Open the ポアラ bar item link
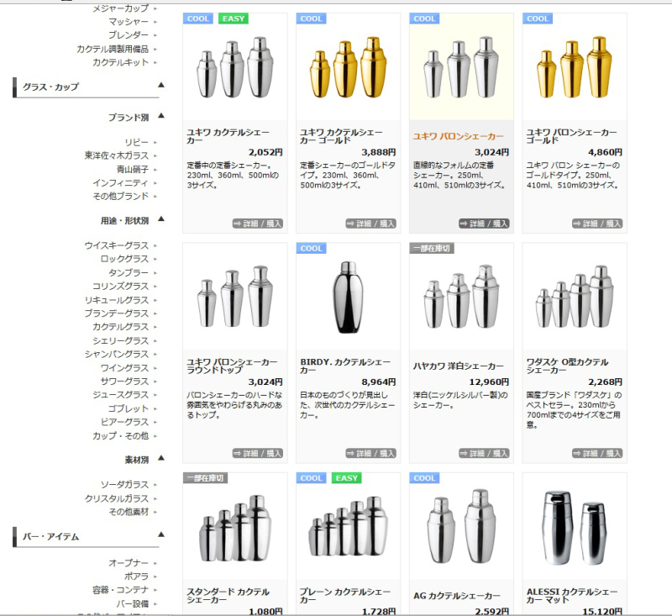Image resolution: width=672 pixels, height=616 pixels. tap(137, 577)
